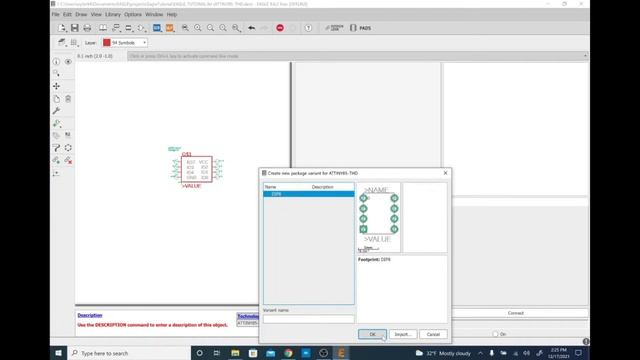Open the new file icon in toolbar
Image resolution: width=640 pixels, height=360 pixels.
[x=62, y=28]
